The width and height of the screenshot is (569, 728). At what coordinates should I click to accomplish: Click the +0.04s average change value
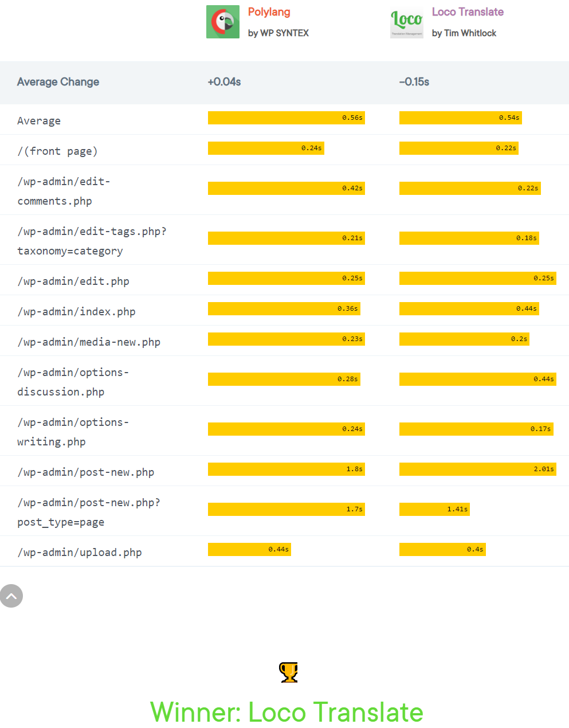coord(224,82)
